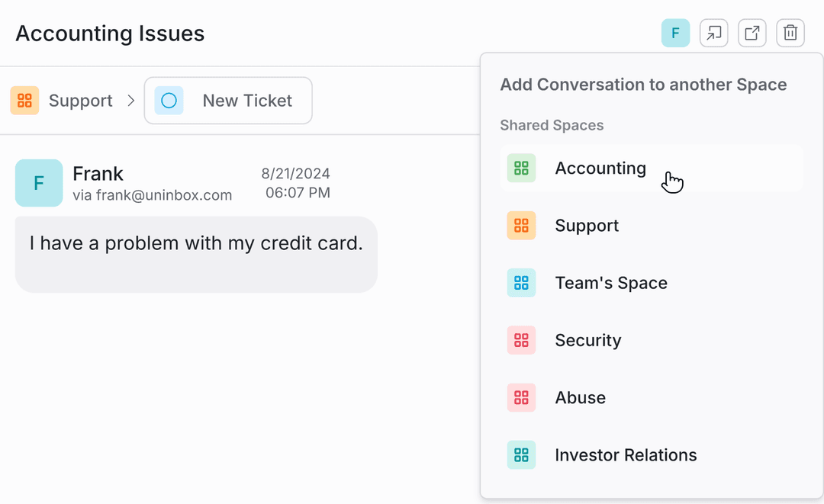Click the blue circle status indicator
The width and height of the screenshot is (824, 504).
pyautogui.click(x=169, y=101)
